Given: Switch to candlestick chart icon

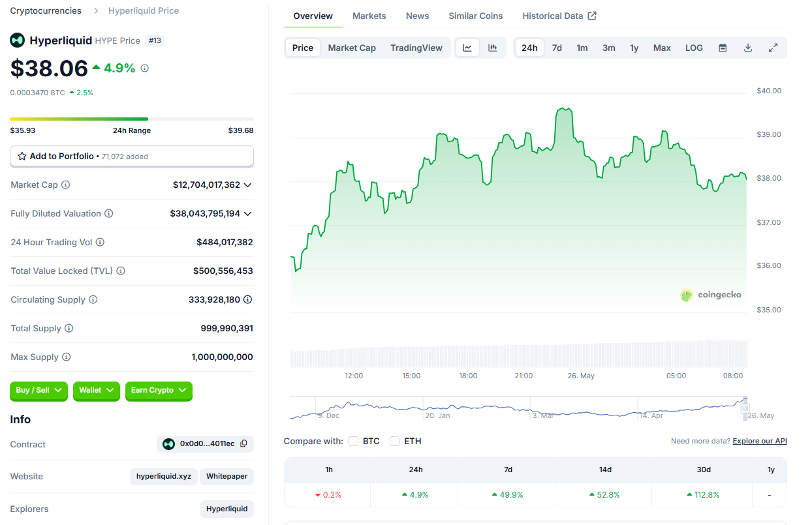Looking at the screenshot, I should (x=493, y=48).
